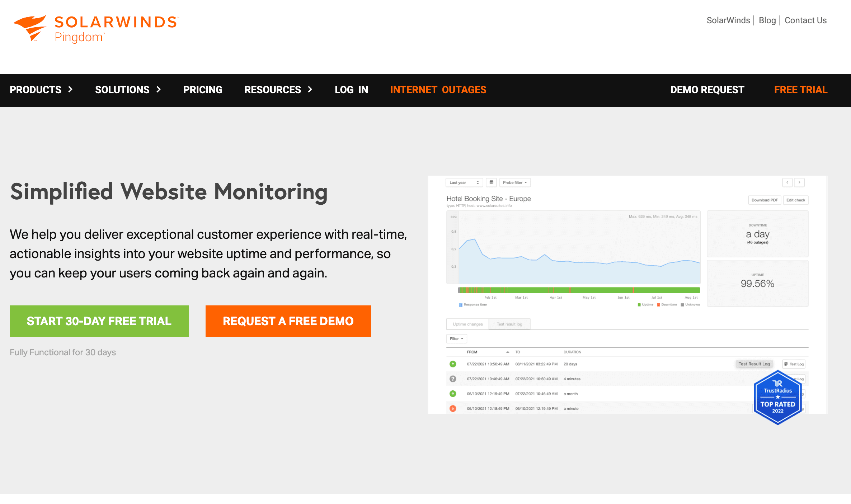Click Edit check button
This screenshot has width=851, height=504.
pyautogui.click(x=796, y=200)
